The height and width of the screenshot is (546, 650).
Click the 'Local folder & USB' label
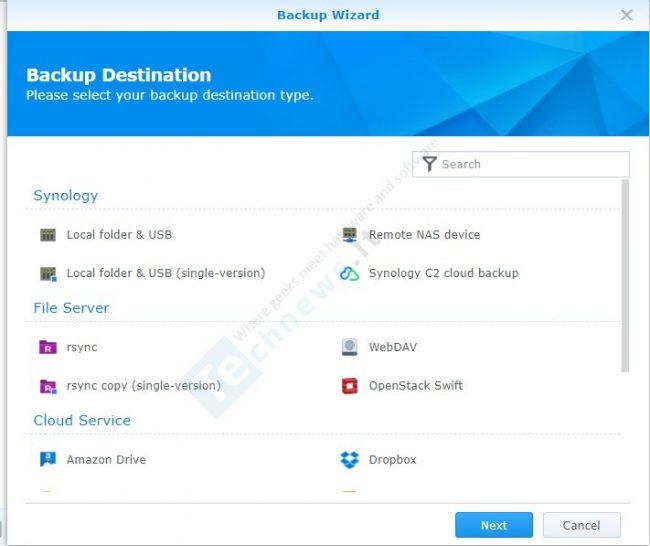tap(119, 235)
